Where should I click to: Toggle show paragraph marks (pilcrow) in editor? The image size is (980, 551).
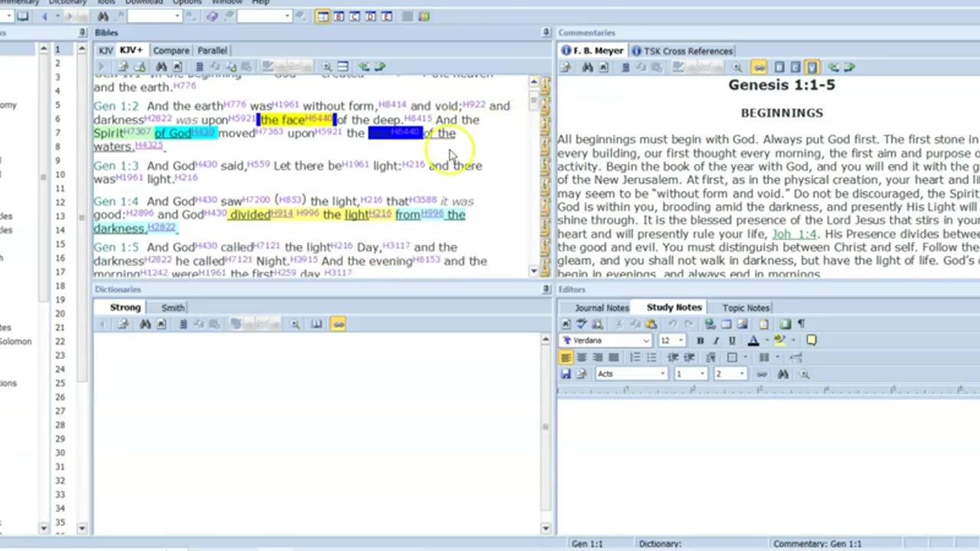pyautogui.click(x=801, y=324)
